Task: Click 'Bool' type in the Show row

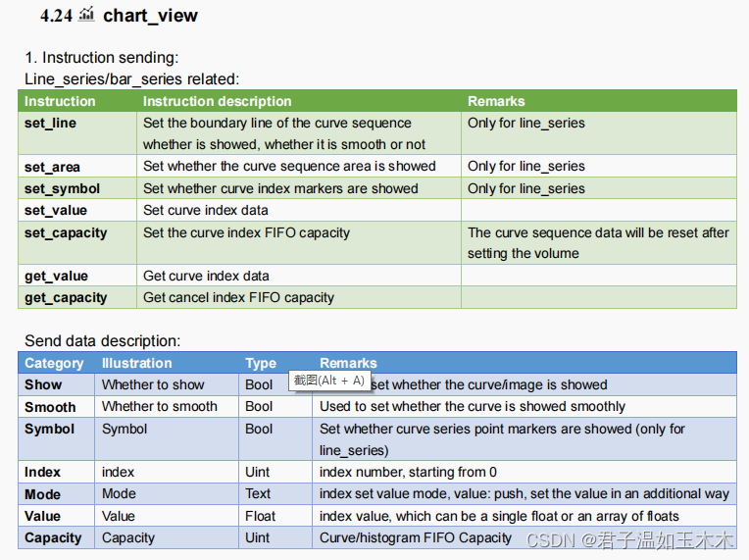Action: [259, 384]
